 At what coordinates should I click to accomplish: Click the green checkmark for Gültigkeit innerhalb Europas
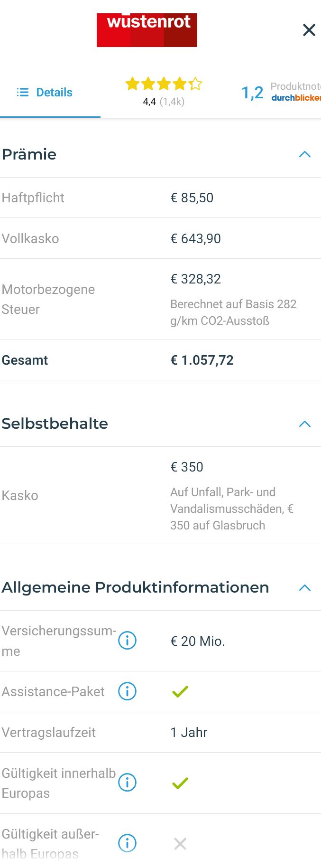(x=180, y=783)
